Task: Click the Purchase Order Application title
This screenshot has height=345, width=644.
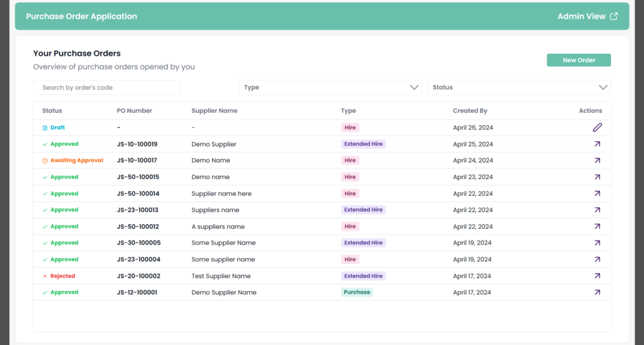Action: coord(81,16)
